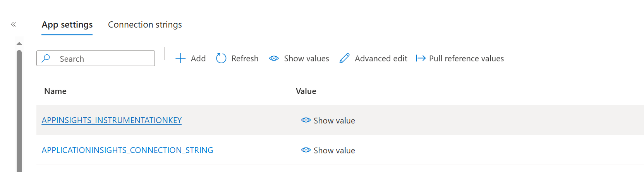Click the circular Refresh icon
Screen dimensions: 644x172
click(x=221, y=59)
